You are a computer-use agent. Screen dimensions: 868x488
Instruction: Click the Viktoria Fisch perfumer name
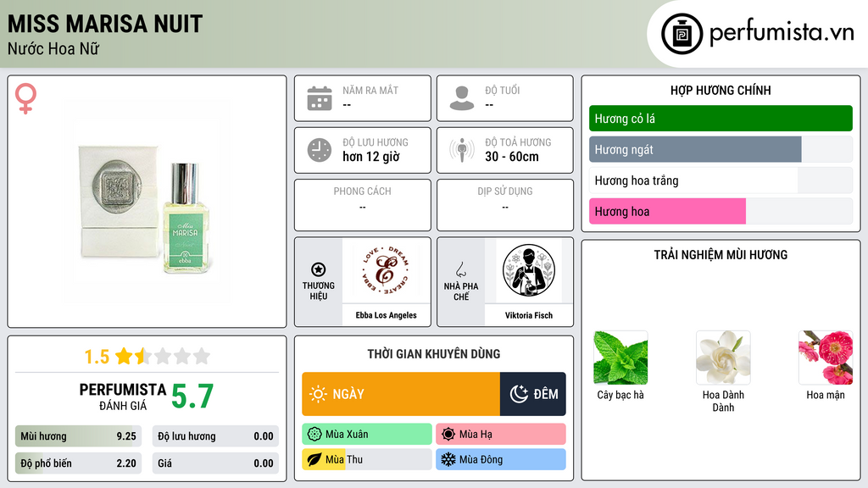tap(529, 315)
